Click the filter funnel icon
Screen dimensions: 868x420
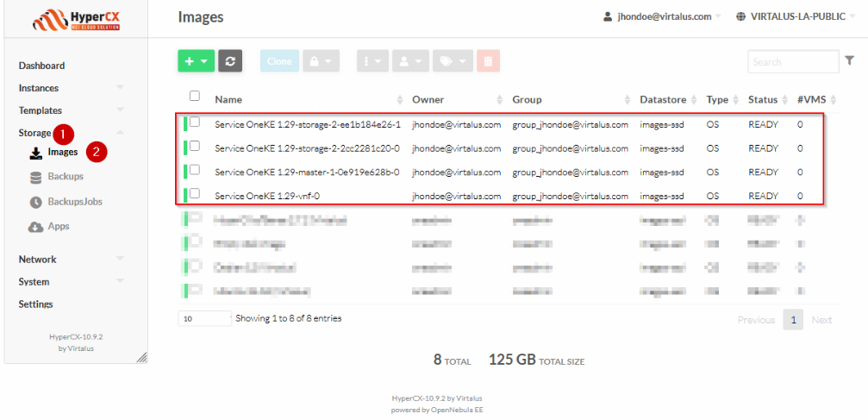click(x=850, y=60)
